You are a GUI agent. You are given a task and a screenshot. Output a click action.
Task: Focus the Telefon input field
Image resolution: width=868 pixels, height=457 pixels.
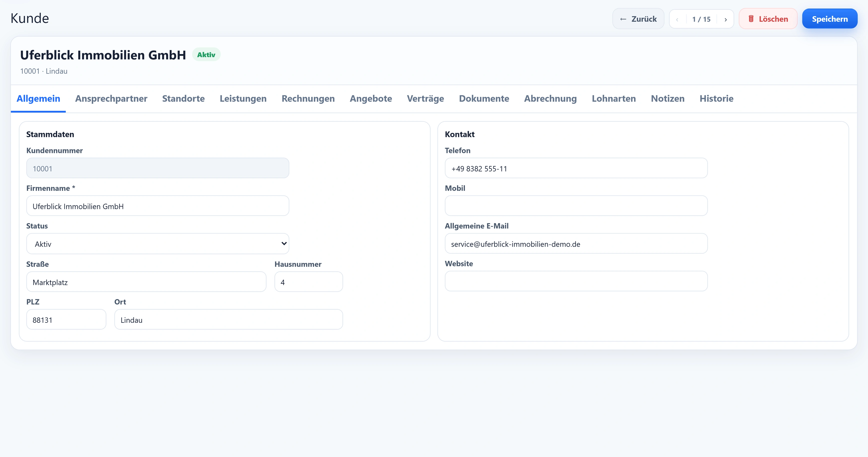coord(576,168)
